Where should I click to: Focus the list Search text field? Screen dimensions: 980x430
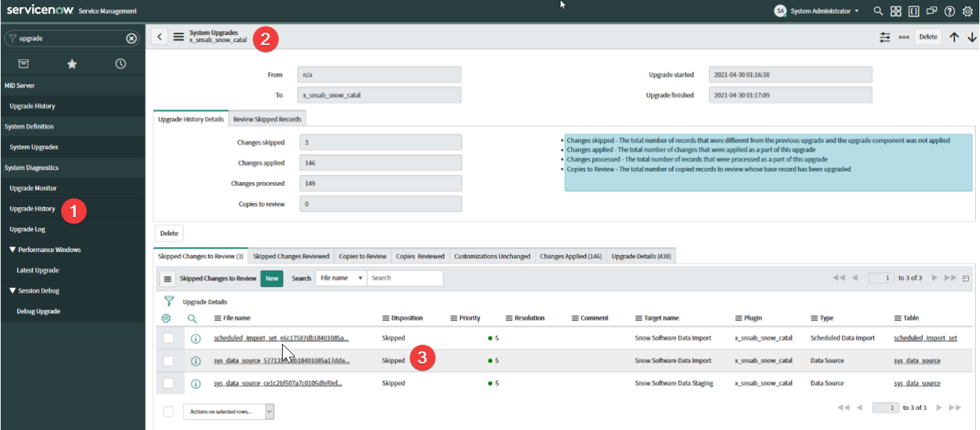405,278
